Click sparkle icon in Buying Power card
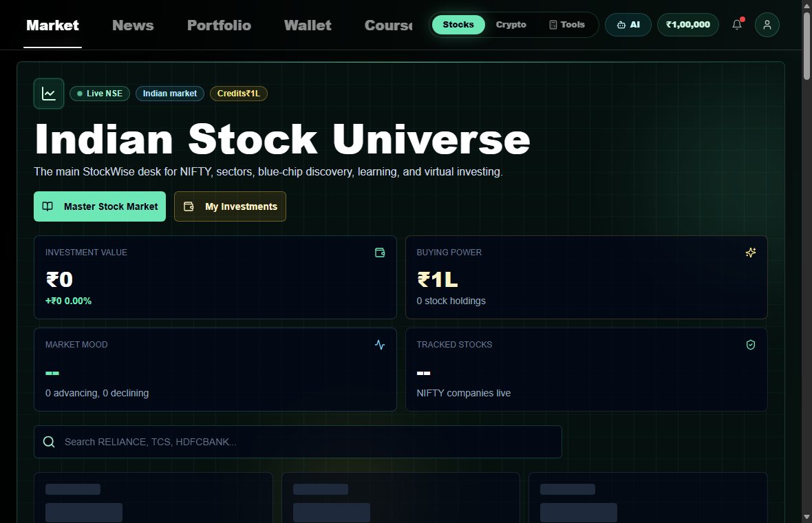The height and width of the screenshot is (523, 812). [x=750, y=253]
